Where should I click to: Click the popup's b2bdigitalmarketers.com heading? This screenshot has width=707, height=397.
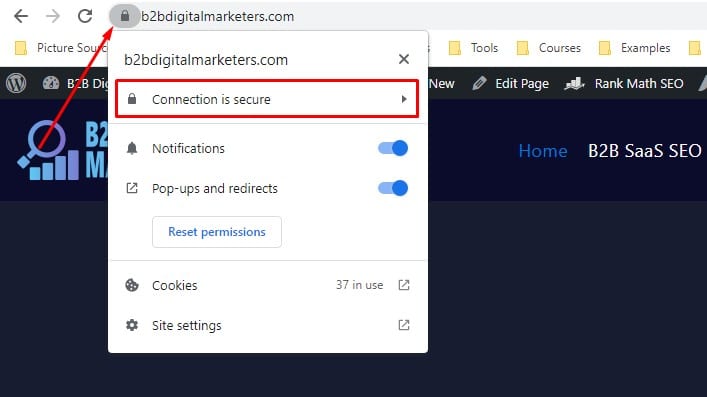(x=206, y=60)
